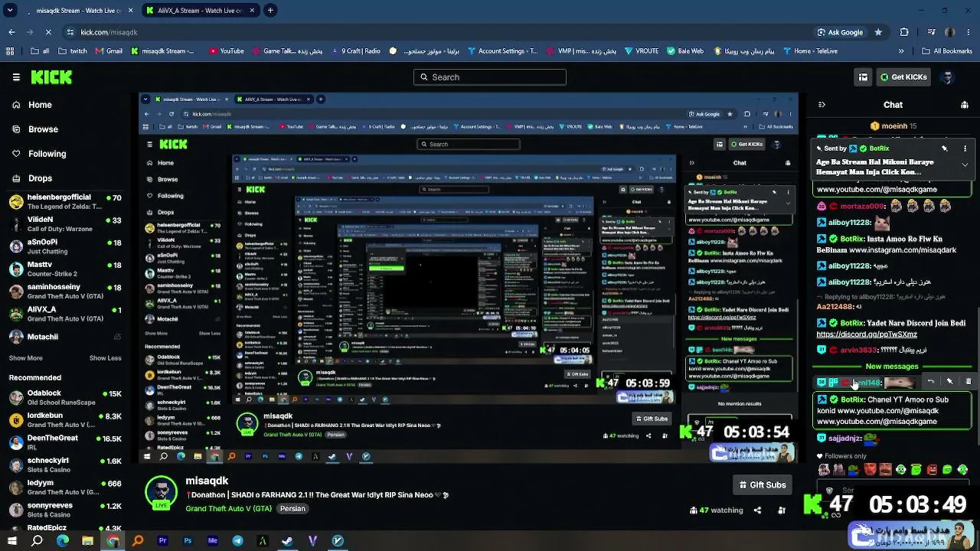Click Gift Subs button
Screen dimensions: 980x551
click(762, 485)
